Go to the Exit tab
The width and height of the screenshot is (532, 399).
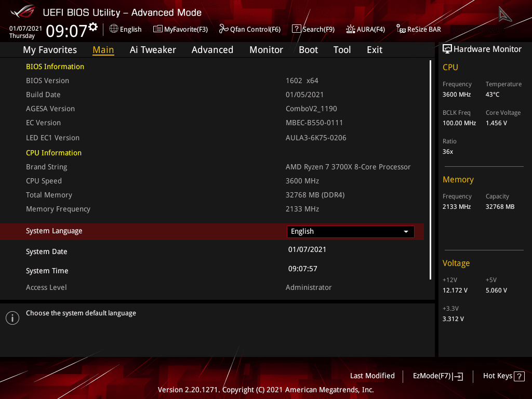[375, 50]
